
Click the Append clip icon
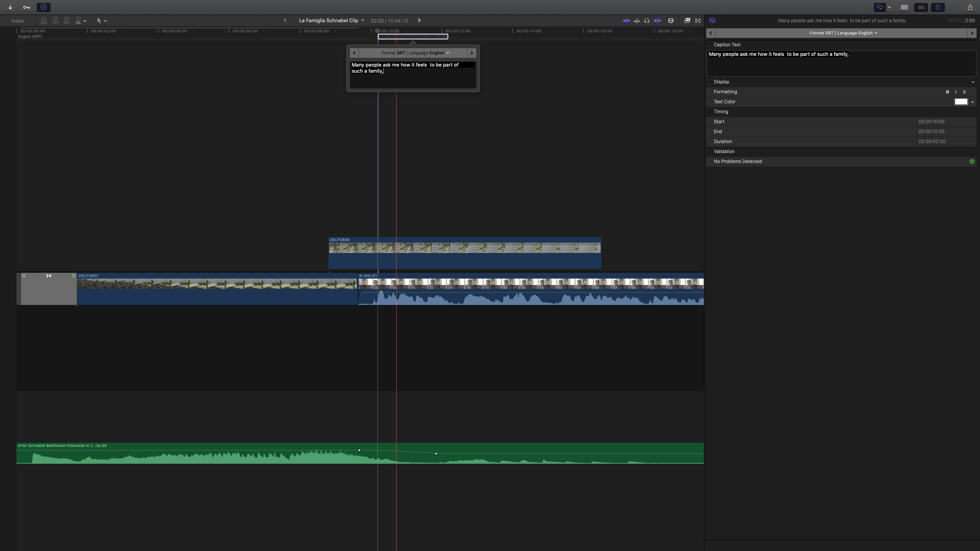pyautogui.click(x=67, y=21)
